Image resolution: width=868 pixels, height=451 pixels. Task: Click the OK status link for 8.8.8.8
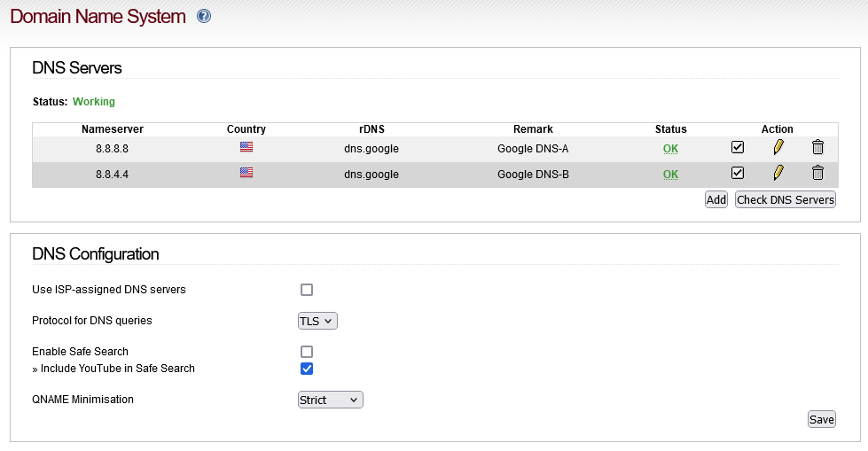pos(670,148)
